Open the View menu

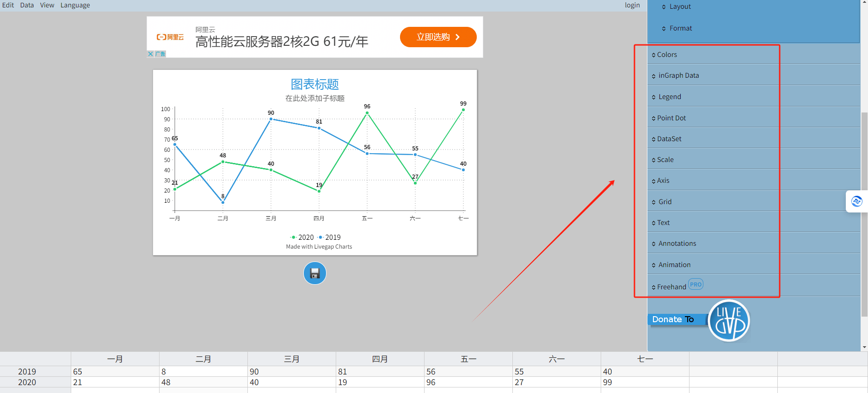[47, 5]
